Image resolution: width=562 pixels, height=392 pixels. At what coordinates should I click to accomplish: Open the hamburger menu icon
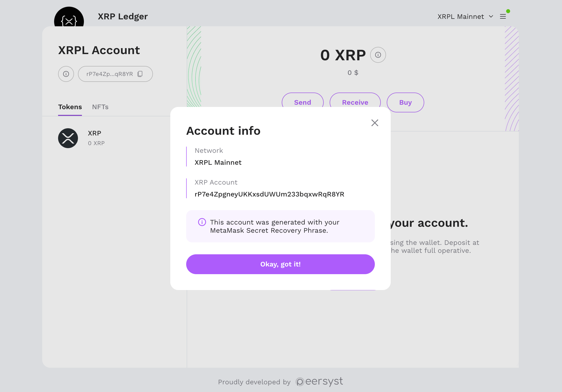(503, 17)
